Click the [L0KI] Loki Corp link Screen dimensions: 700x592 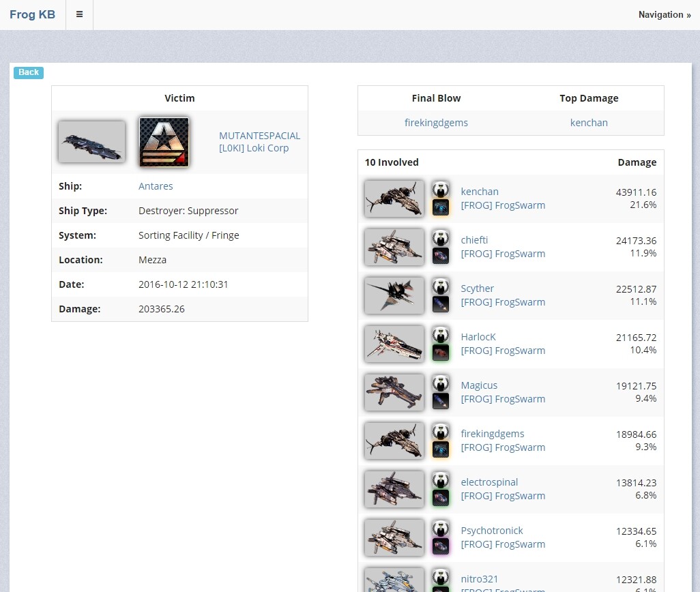point(254,148)
